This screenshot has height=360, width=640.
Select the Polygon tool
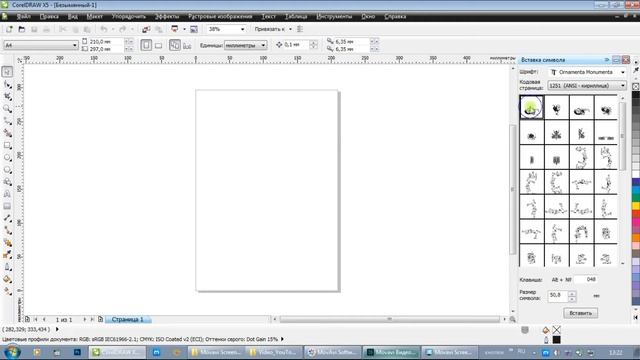tap(7, 170)
